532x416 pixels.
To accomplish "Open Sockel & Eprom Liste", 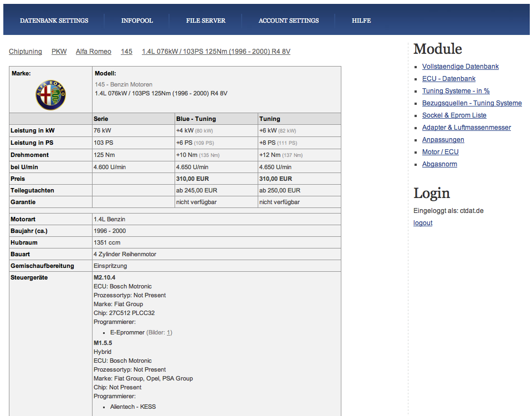I will [x=454, y=115].
